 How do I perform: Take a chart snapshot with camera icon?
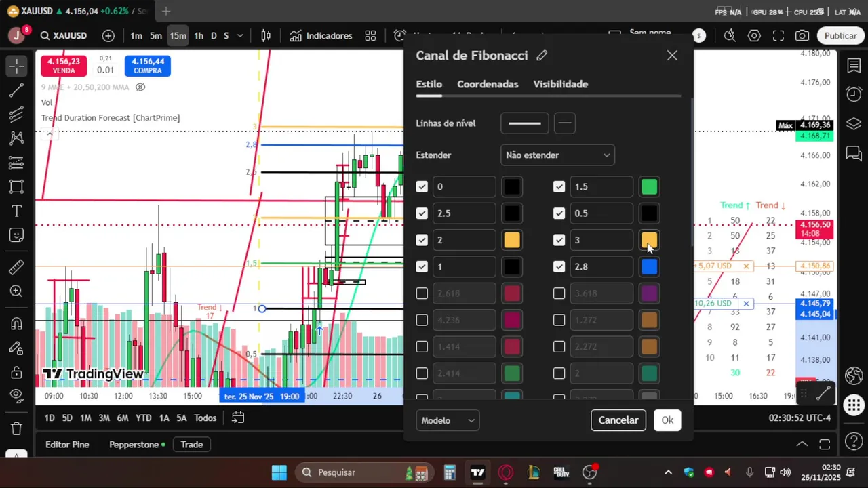pos(802,36)
